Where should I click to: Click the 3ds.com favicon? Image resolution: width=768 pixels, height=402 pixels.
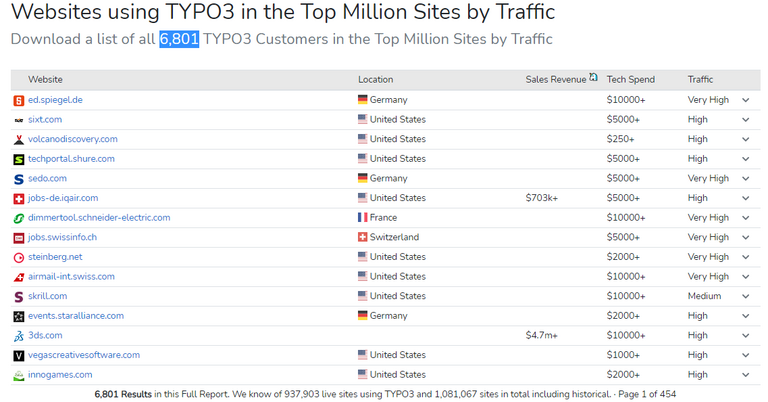[19, 336]
